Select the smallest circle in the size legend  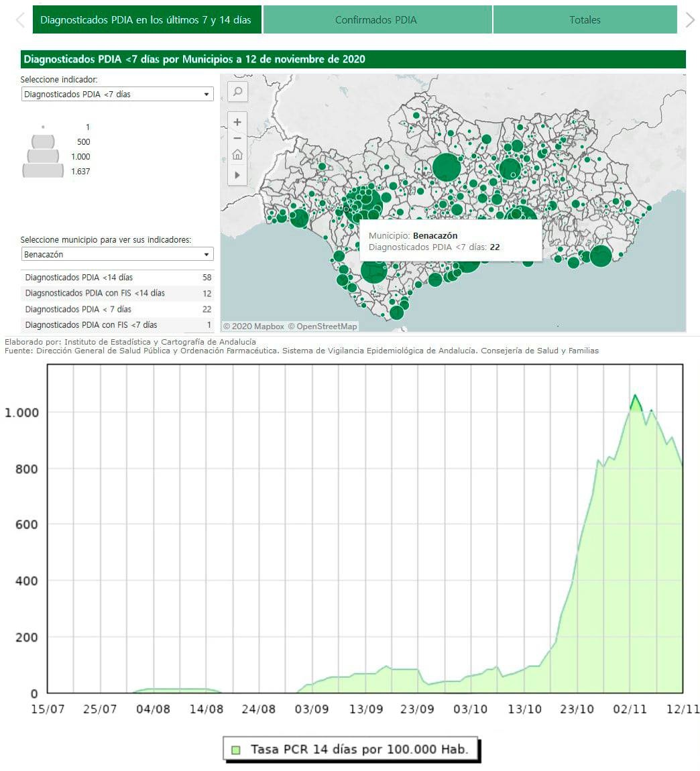[x=44, y=127]
